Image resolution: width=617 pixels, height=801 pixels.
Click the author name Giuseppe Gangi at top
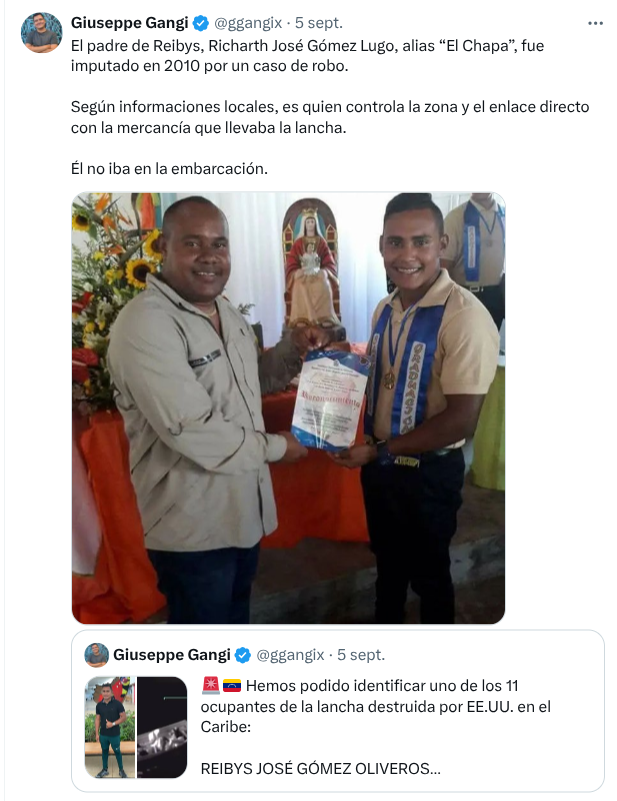click(x=130, y=23)
